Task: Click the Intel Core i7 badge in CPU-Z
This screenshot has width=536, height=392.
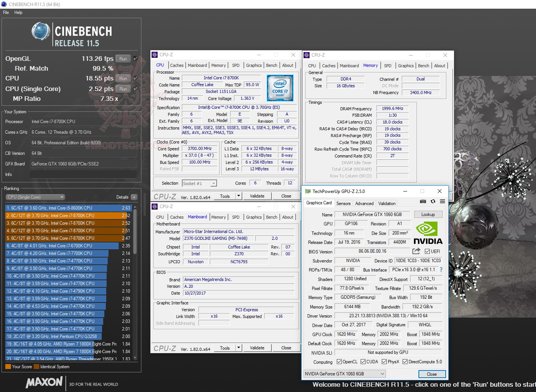Action: [280, 88]
